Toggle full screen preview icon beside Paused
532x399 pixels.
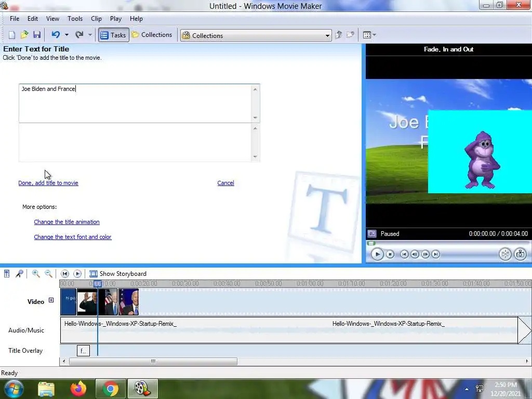(372, 234)
